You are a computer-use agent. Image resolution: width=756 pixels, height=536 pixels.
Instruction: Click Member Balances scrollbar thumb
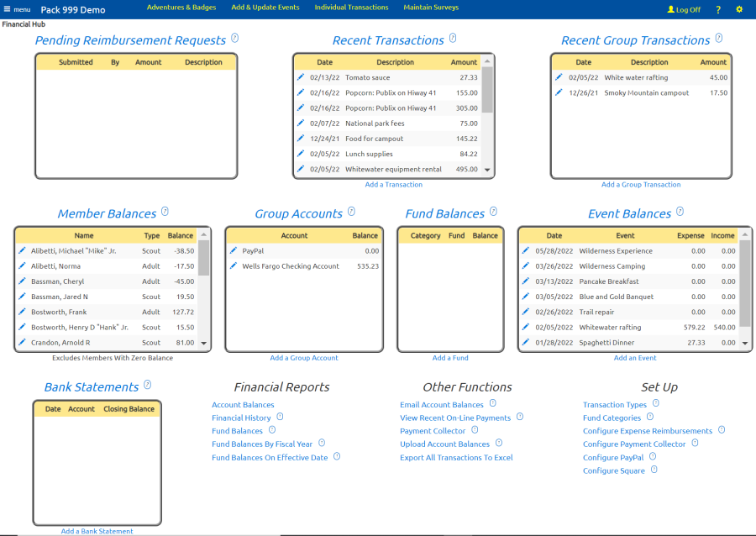coord(203,257)
